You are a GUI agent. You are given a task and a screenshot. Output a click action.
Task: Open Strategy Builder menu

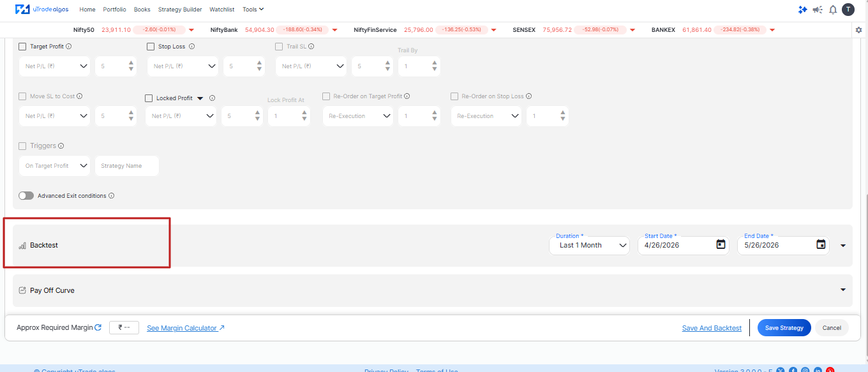[x=180, y=10]
